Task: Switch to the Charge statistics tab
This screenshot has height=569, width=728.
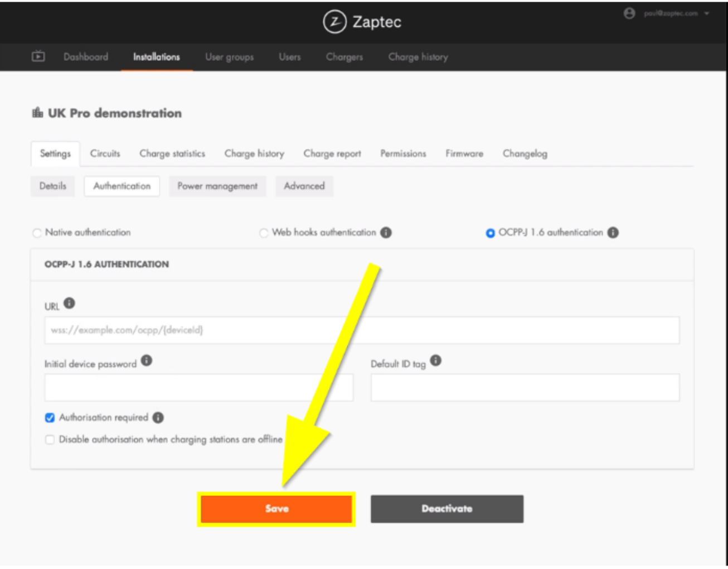Action: click(x=172, y=153)
